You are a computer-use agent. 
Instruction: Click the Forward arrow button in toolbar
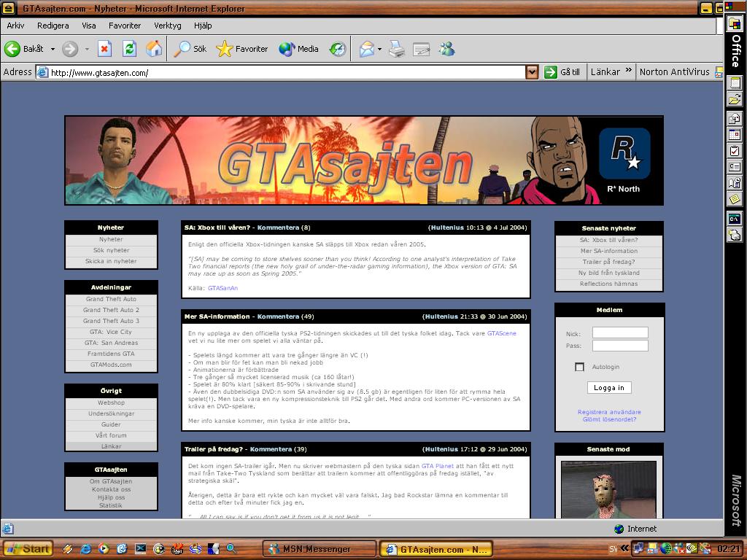coord(70,49)
